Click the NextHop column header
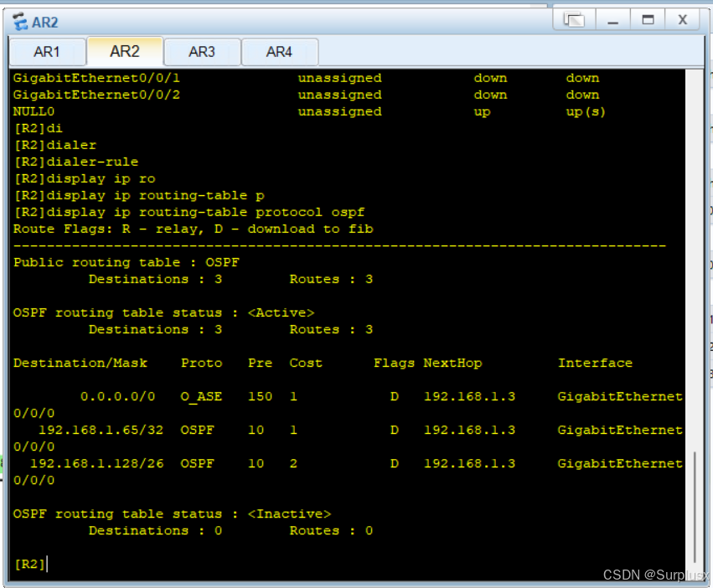713x588 pixels. [452, 363]
